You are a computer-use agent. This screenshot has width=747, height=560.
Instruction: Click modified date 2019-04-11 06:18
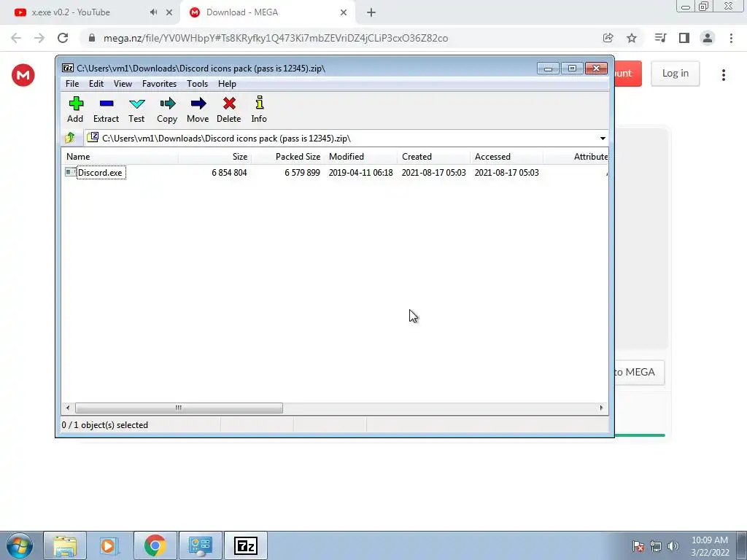[x=360, y=173]
